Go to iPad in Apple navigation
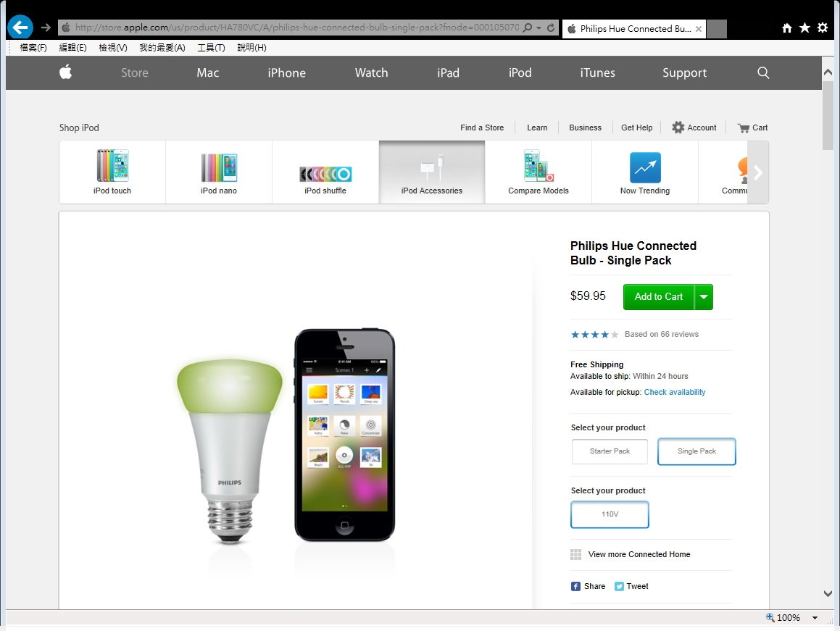The image size is (840, 631). point(448,73)
